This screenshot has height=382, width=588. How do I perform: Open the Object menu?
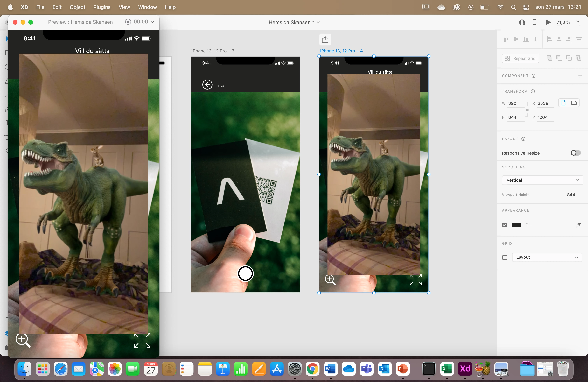pos(77,7)
